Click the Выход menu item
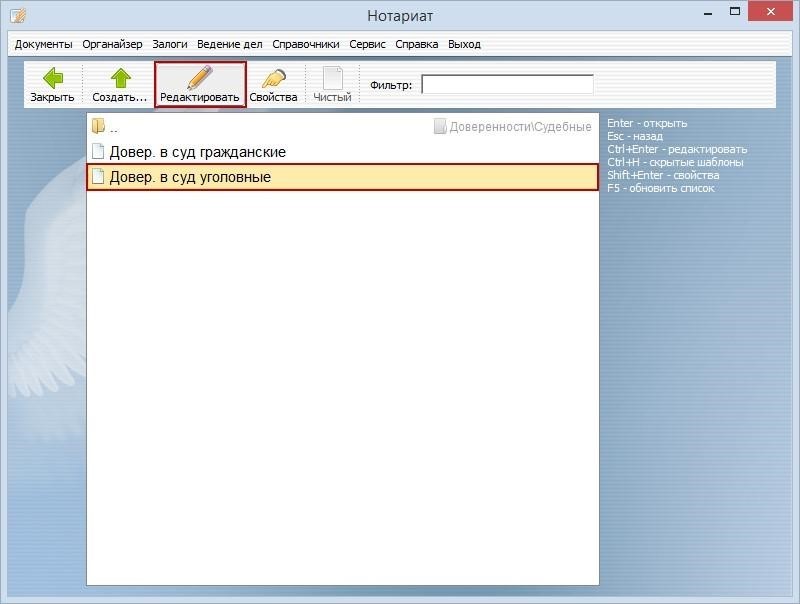800x604 pixels. click(x=464, y=44)
